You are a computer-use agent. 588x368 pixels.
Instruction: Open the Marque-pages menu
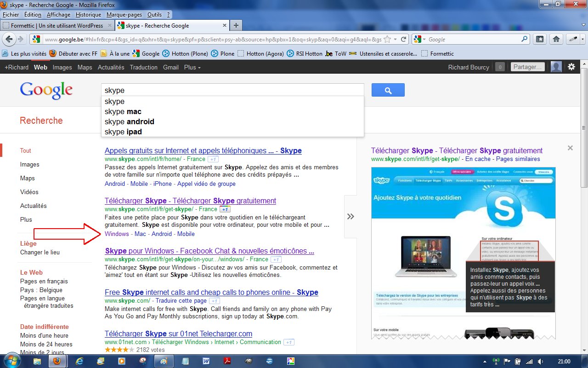[x=124, y=15]
